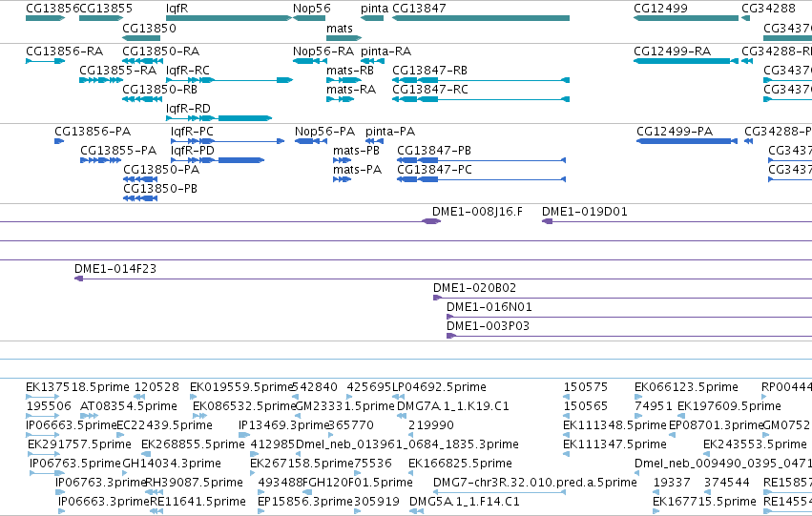Select the CG12499 gene feature

[x=686, y=18]
